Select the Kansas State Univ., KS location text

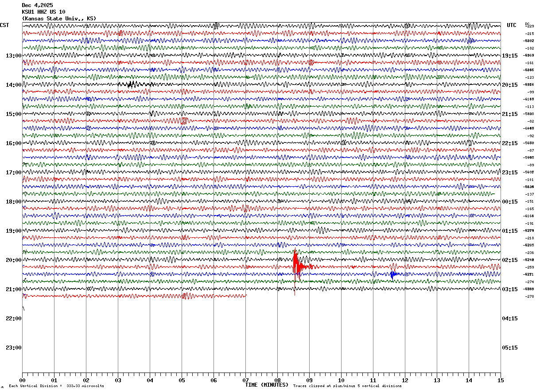59,19
